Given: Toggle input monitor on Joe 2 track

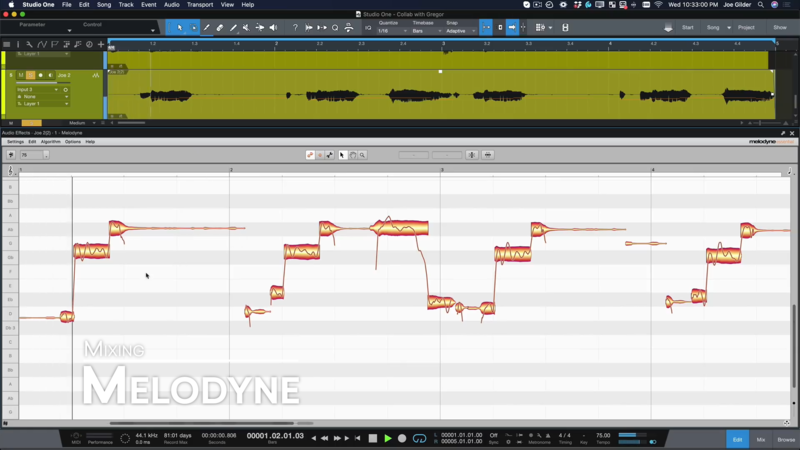Looking at the screenshot, I should tap(50, 75).
